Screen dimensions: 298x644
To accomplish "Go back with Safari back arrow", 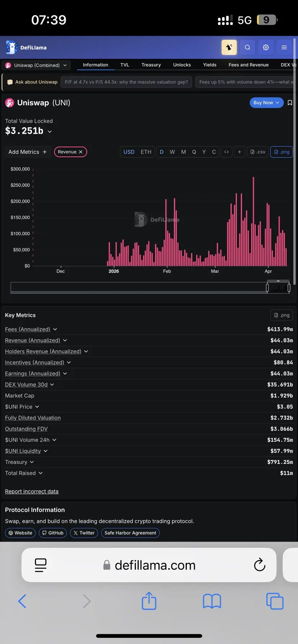I will pyautogui.click(x=22, y=601).
